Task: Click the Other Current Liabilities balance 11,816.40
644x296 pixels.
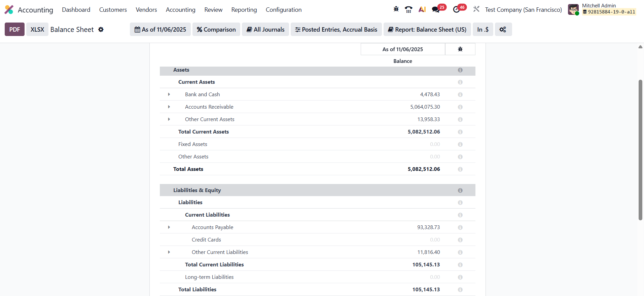Action: (x=429, y=252)
